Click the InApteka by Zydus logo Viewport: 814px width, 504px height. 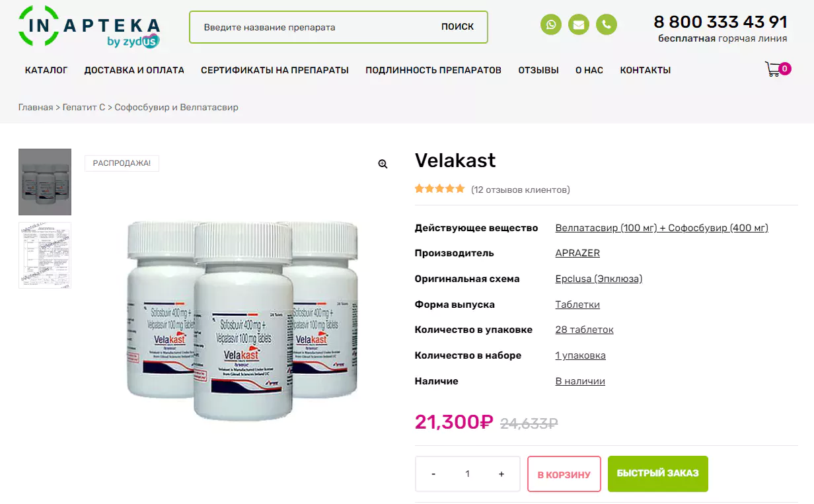(89, 27)
